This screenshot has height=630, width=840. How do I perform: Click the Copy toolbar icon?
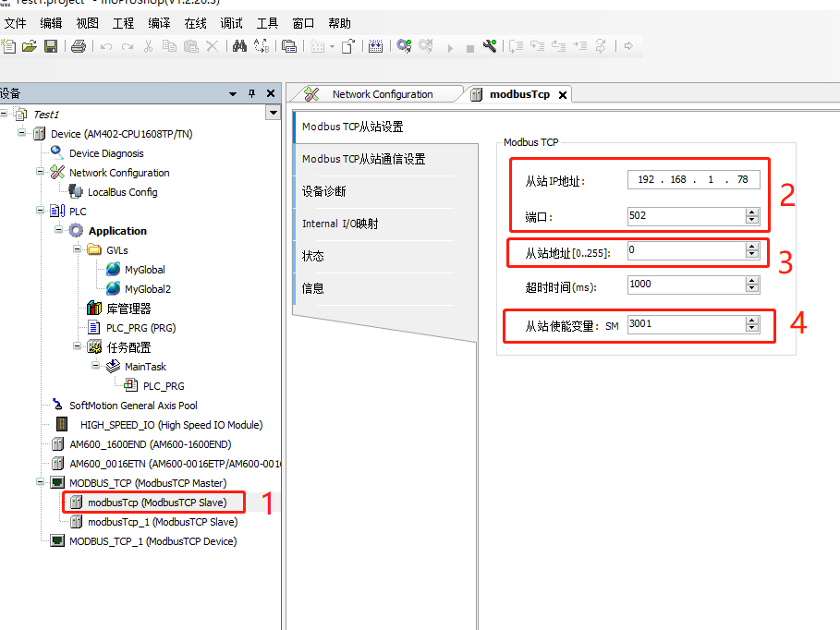169,46
